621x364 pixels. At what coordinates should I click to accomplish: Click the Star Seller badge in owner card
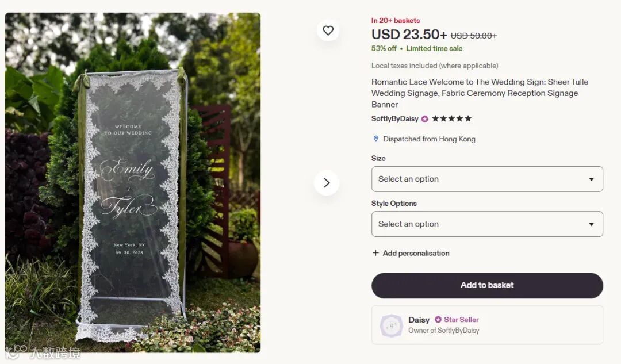(457, 320)
